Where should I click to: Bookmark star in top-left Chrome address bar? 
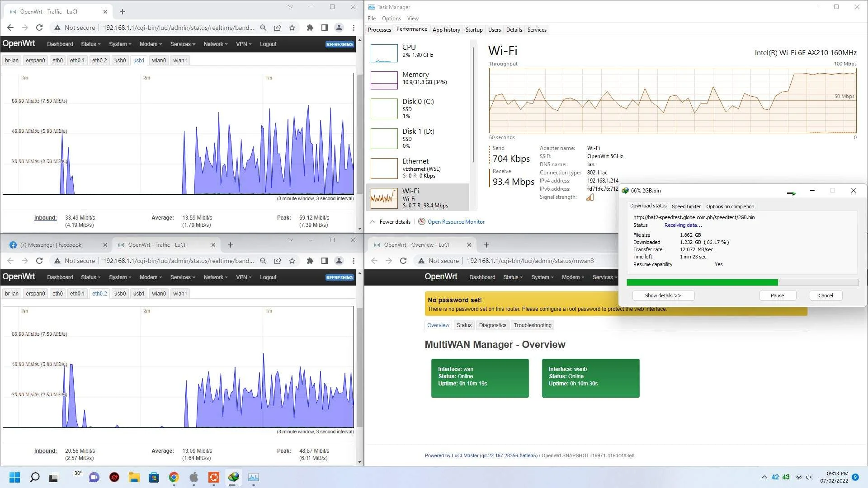click(x=292, y=28)
